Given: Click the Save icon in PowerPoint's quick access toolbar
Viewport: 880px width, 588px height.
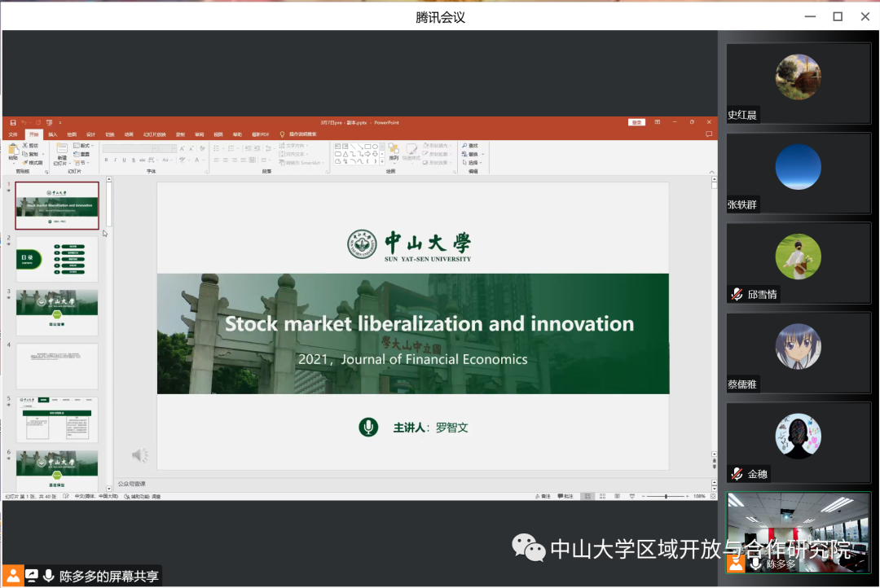Looking at the screenshot, I should coord(13,122).
